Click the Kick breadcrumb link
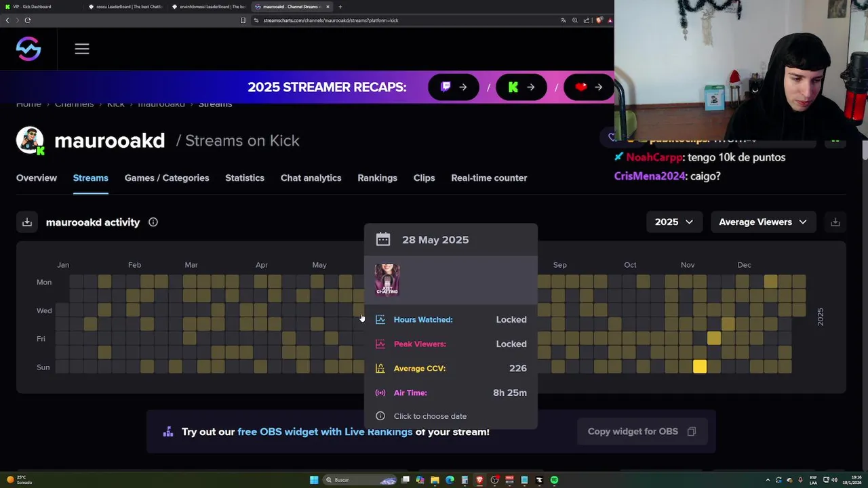This screenshot has width=868, height=488. (x=116, y=104)
